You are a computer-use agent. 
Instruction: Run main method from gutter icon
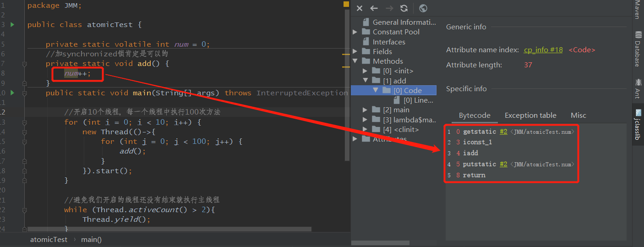[12, 93]
